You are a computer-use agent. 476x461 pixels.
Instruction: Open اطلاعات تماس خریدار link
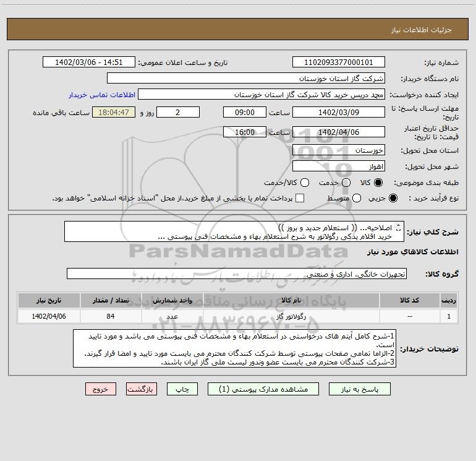click(x=102, y=95)
